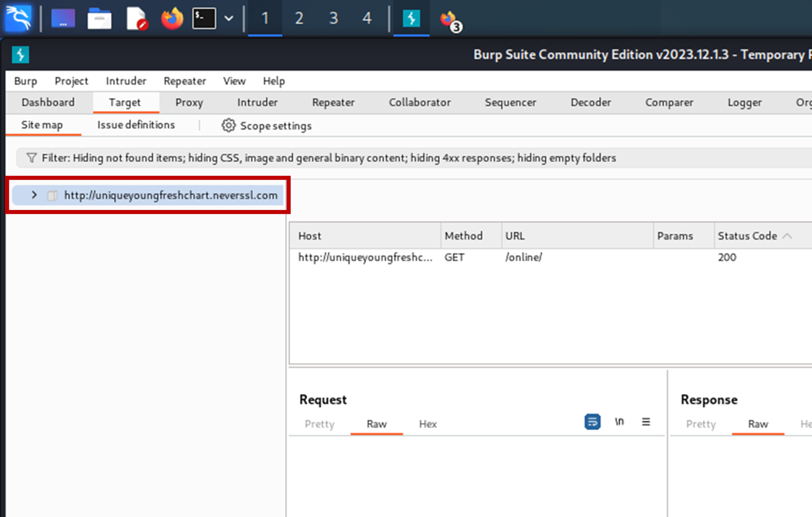Go to the Proxy tab
Image resolution: width=812 pixels, height=517 pixels.
(x=189, y=102)
